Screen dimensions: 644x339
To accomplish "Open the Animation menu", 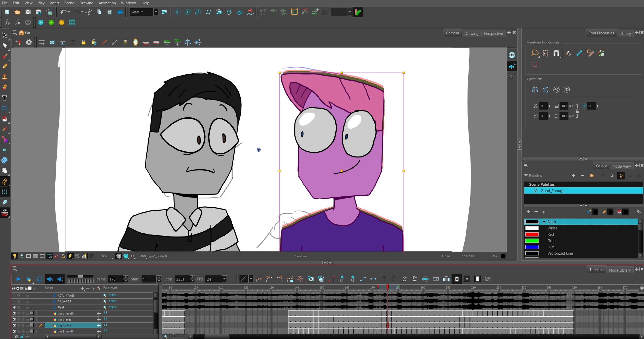I will (x=107, y=3).
